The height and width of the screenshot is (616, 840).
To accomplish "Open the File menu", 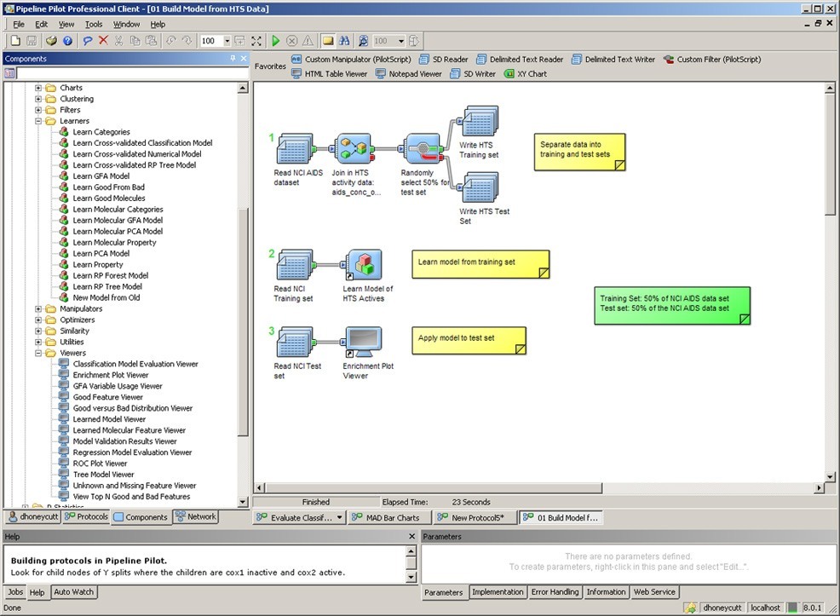I will click(x=19, y=24).
